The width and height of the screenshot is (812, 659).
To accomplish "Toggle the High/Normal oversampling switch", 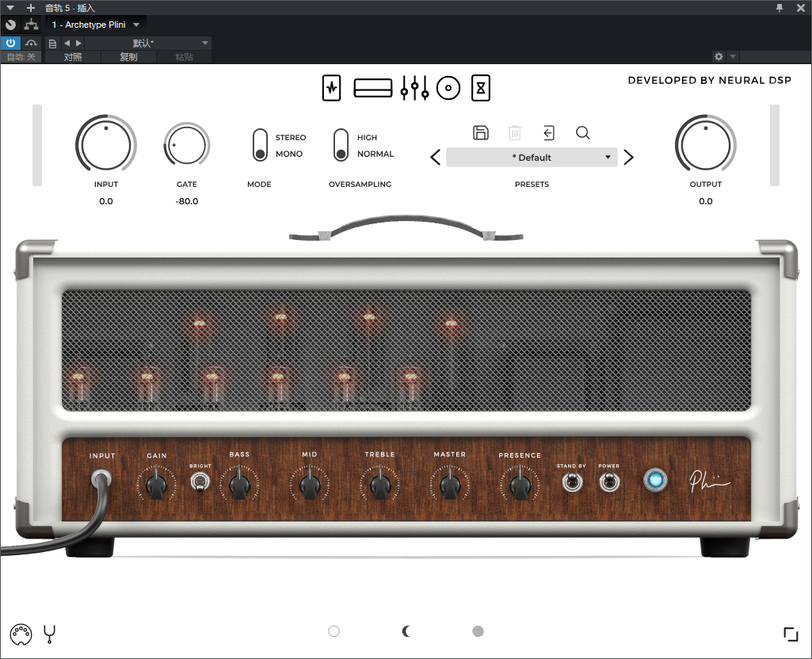I will pyautogui.click(x=341, y=145).
